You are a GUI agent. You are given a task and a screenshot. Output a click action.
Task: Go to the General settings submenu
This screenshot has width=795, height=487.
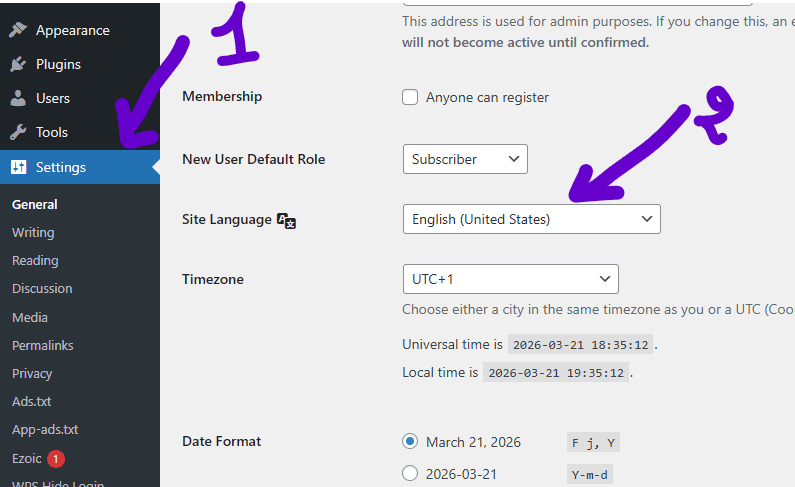point(34,204)
